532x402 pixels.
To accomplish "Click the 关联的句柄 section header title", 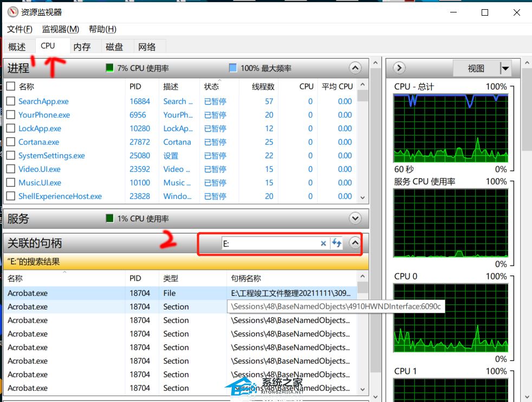I will (35, 243).
